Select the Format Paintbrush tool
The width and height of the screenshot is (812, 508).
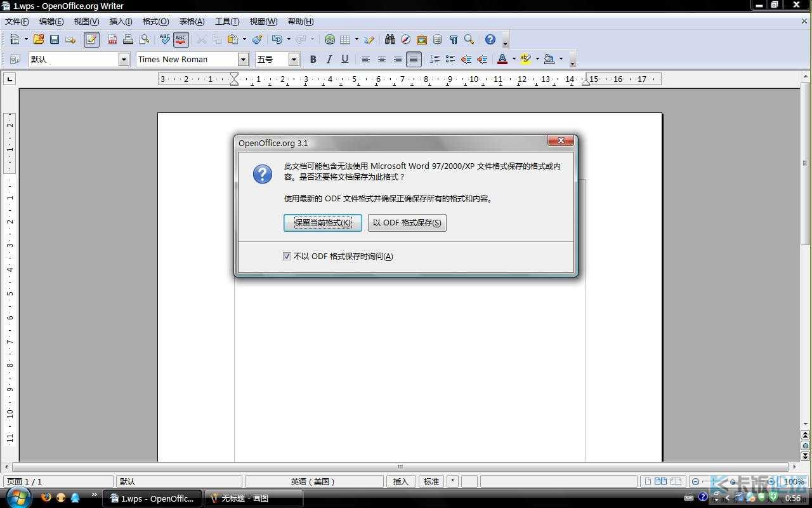tap(257, 39)
